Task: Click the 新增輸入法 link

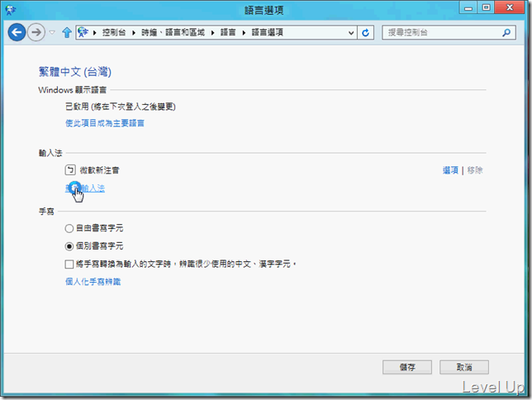Action: [x=85, y=188]
